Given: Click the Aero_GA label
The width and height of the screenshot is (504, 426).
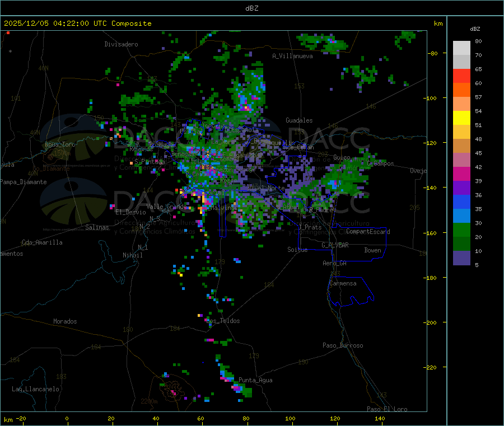Looking at the screenshot, I should click(335, 263).
